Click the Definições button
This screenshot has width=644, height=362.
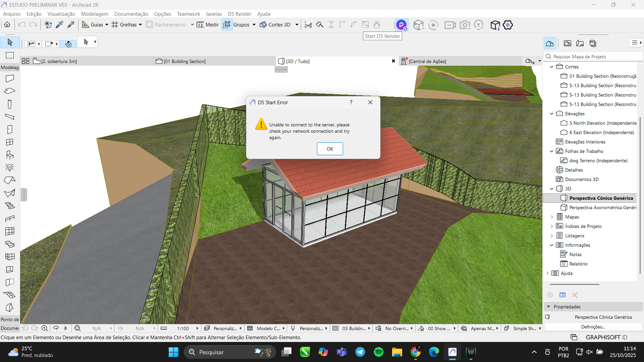593,327
